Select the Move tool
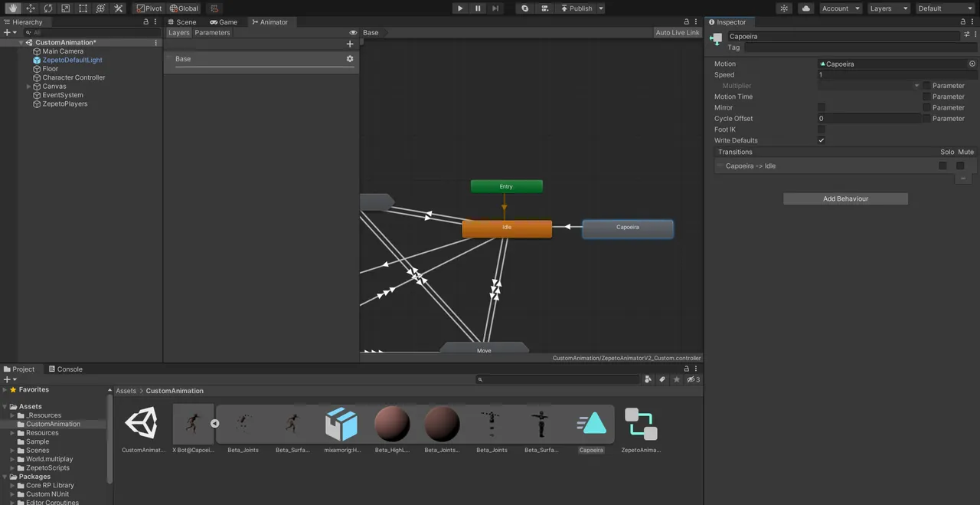This screenshot has height=505, width=980. (x=31, y=8)
